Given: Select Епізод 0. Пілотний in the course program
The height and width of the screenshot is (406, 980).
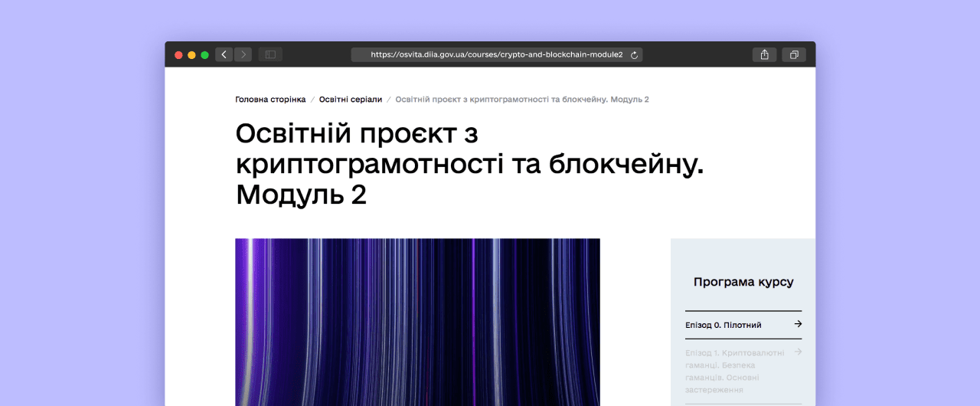Looking at the screenshot, I should point(724,325).
